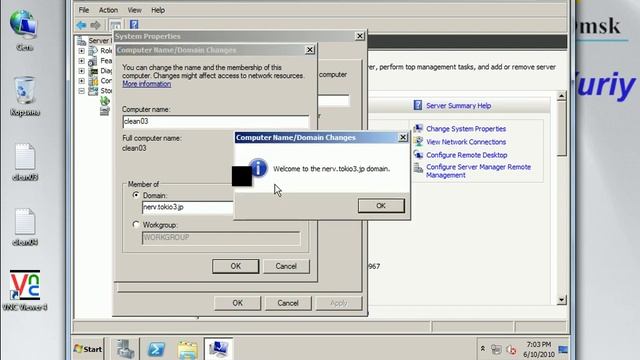
Task: Select the Server Manager root tree item
Action: coord(95,40)
